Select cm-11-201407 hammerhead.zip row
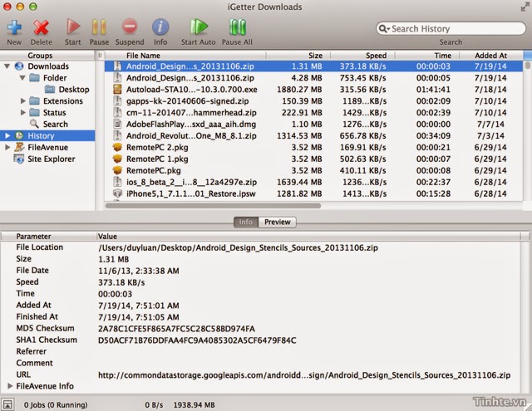 pyautogui.click(x=314, y=112)
